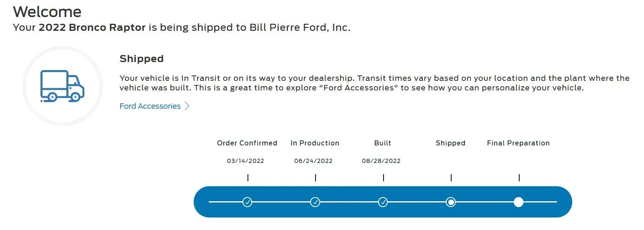Click the 06/24/2022 production date
Screen dimensions: 644x230
(313, 161)
